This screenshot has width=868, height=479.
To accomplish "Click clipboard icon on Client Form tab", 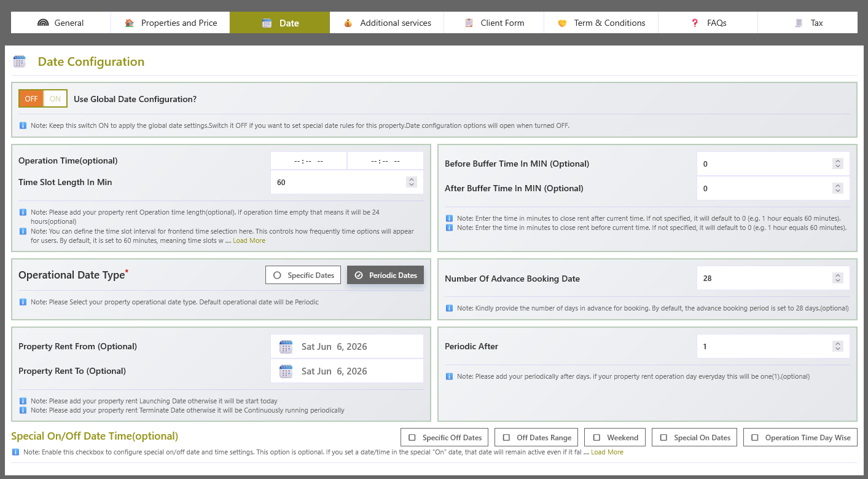I will [469, 23].
